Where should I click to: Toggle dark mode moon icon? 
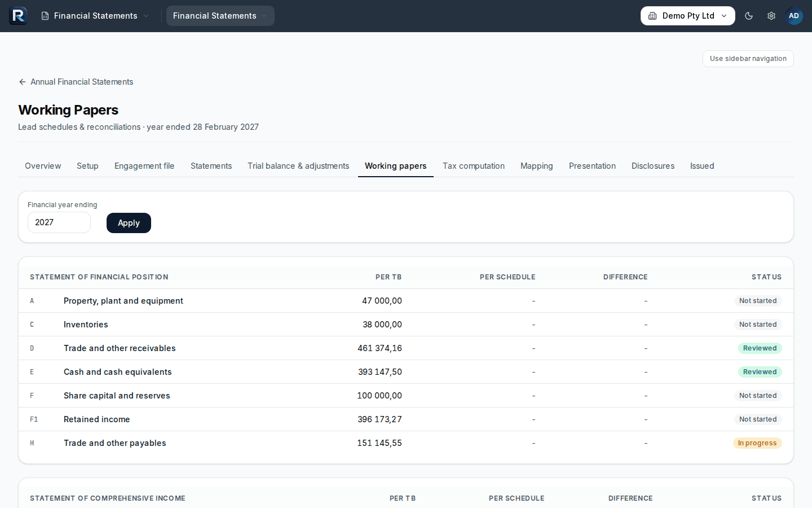[749, 16]
